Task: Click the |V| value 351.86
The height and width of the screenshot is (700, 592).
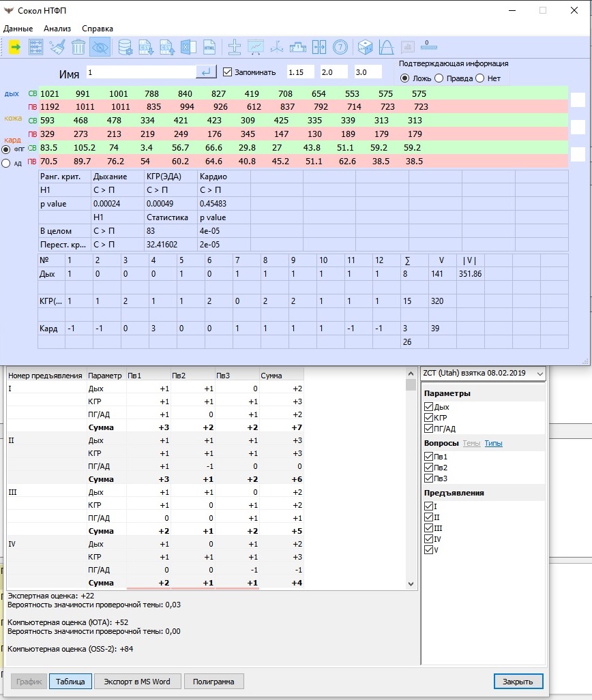Action: [x=470, y=273]
